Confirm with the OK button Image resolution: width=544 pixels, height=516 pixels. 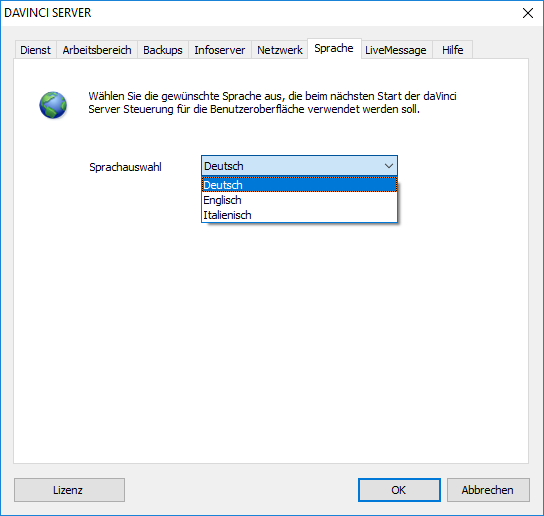[399, 490]
